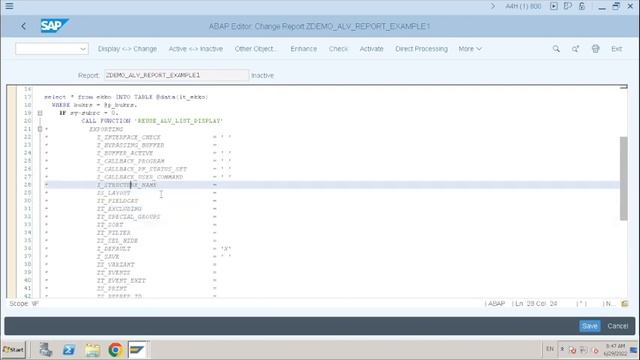Click the Ln 28 Col 24 status entry
This screenshot has height=360, width=640.
click(x=536, y=304)
